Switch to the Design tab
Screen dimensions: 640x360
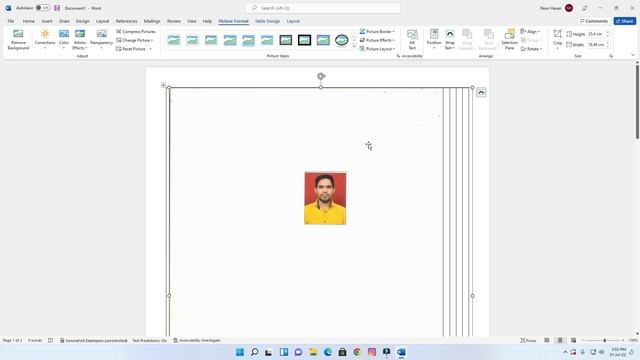coord(82,21)
